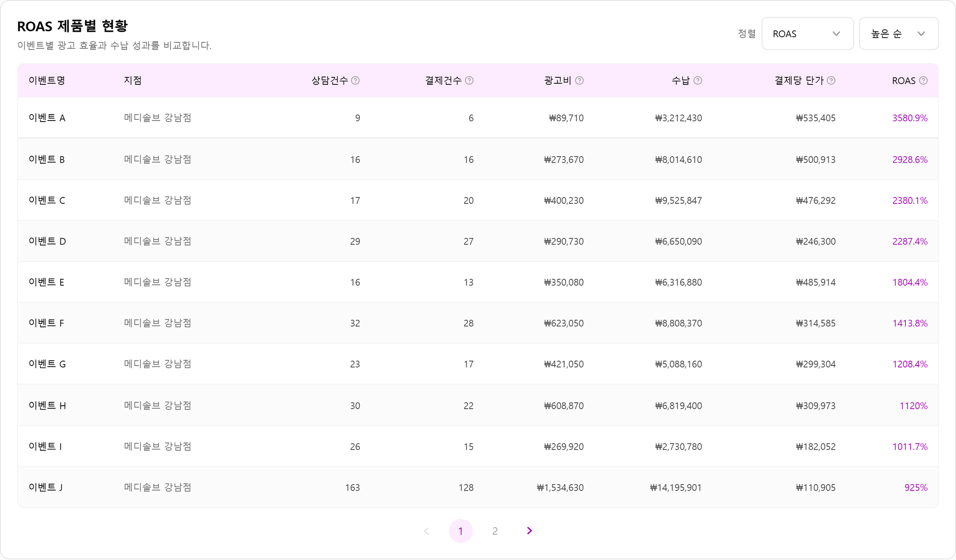Click the help icon next to 결제건수

pos(469,80)
